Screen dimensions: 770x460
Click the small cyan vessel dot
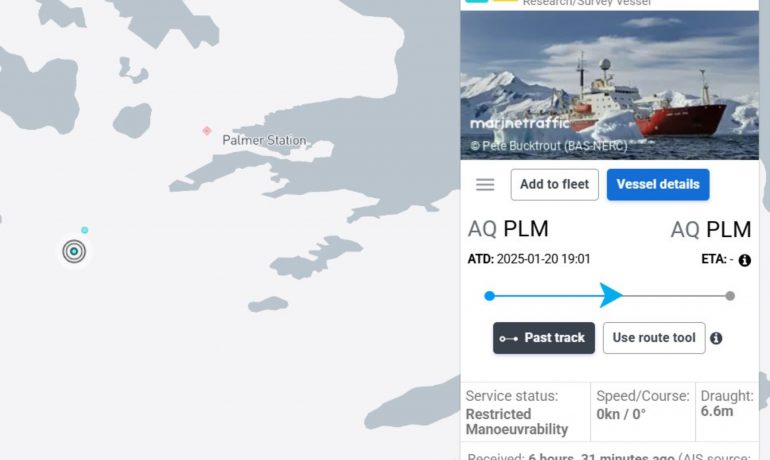[x=85, y=230]
